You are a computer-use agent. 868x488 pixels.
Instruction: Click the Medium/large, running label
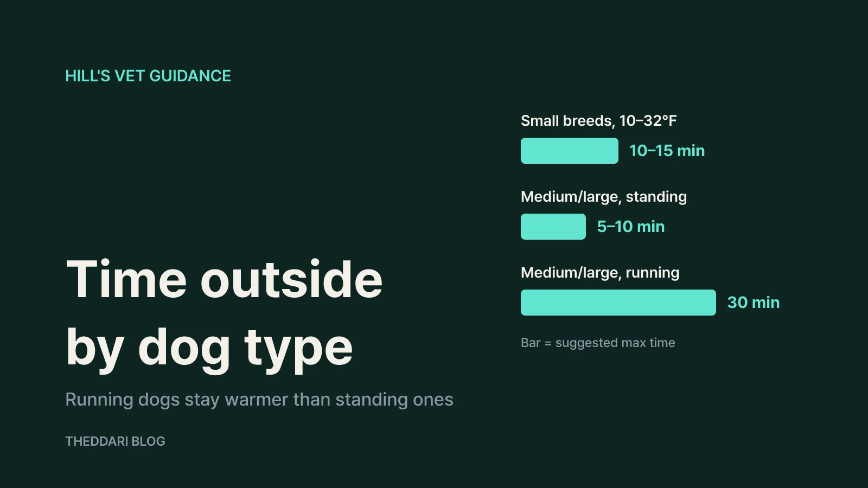point(600,273)
